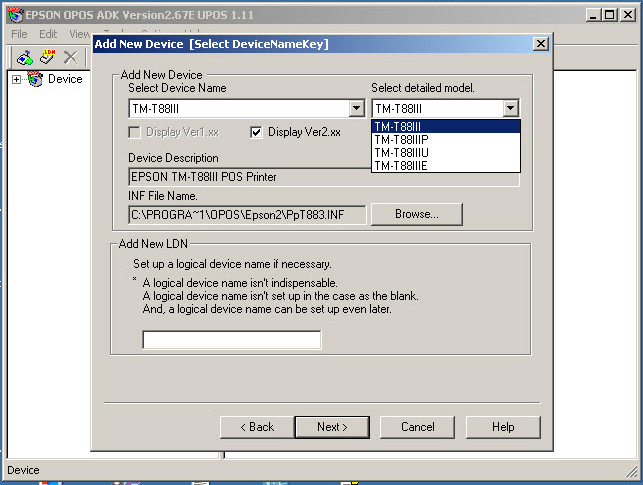Open the Select Device Name dropdown arrow

coord(357,109)
